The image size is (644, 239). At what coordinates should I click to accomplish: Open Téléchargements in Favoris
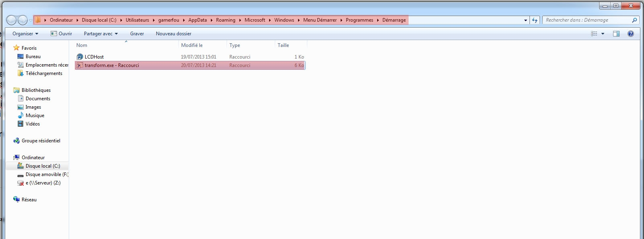pos(44,73)
